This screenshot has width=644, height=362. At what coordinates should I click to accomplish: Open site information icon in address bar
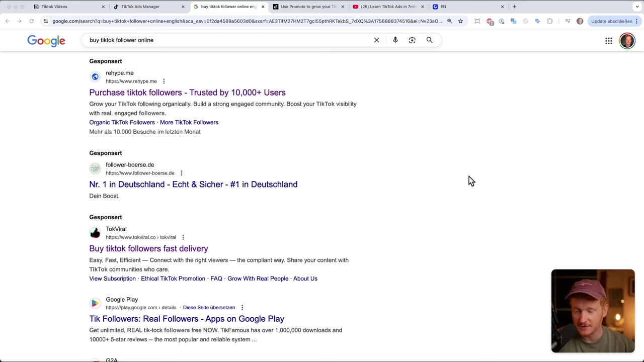point(46,21)
